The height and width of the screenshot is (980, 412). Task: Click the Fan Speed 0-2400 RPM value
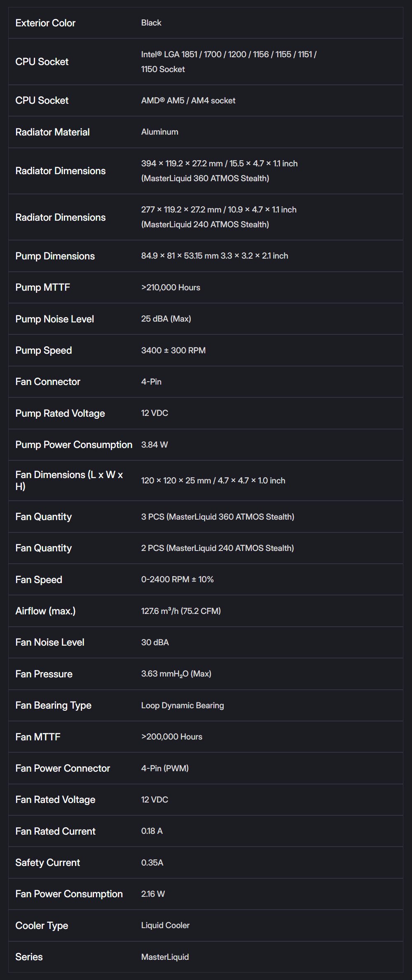point(177,579)
